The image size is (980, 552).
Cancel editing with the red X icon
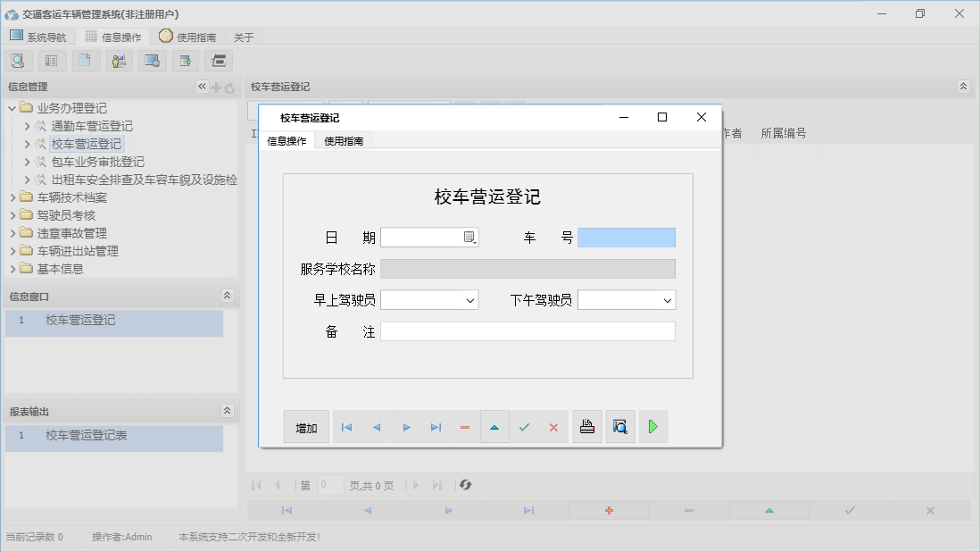pos(552,426)
